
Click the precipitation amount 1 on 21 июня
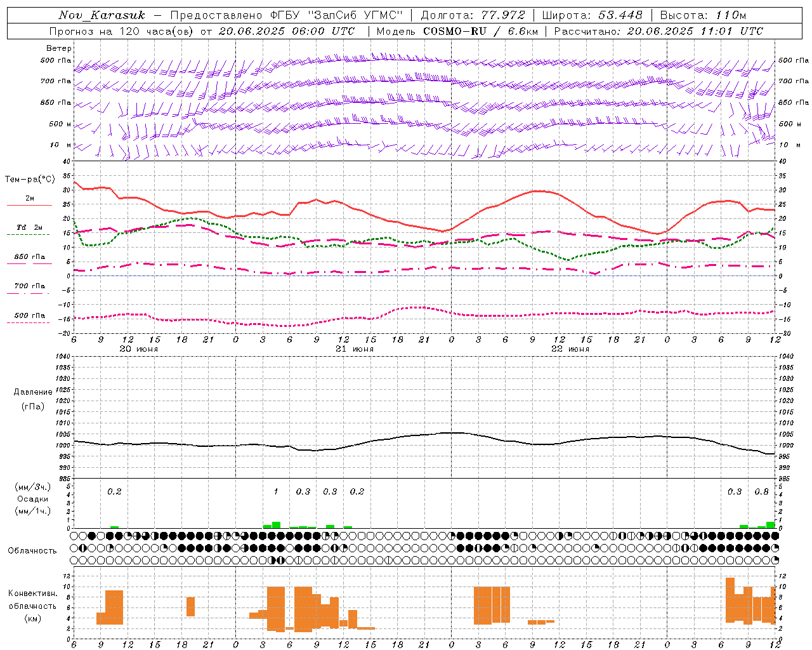click(x=276, y=491)
